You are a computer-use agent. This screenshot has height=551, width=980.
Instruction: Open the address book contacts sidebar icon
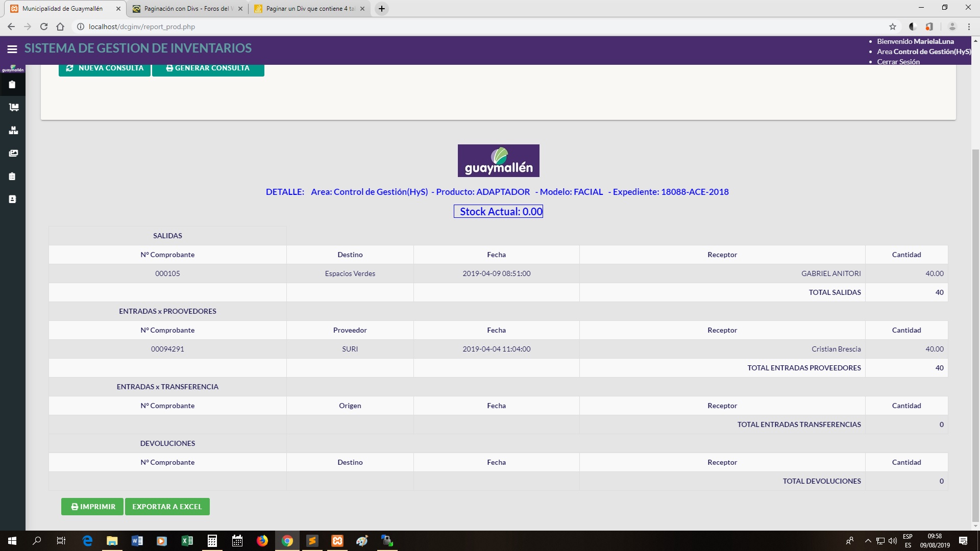point(13,199)
